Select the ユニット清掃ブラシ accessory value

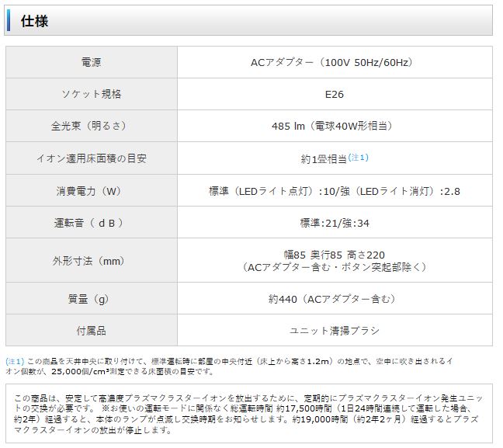(x=335, y=330)
